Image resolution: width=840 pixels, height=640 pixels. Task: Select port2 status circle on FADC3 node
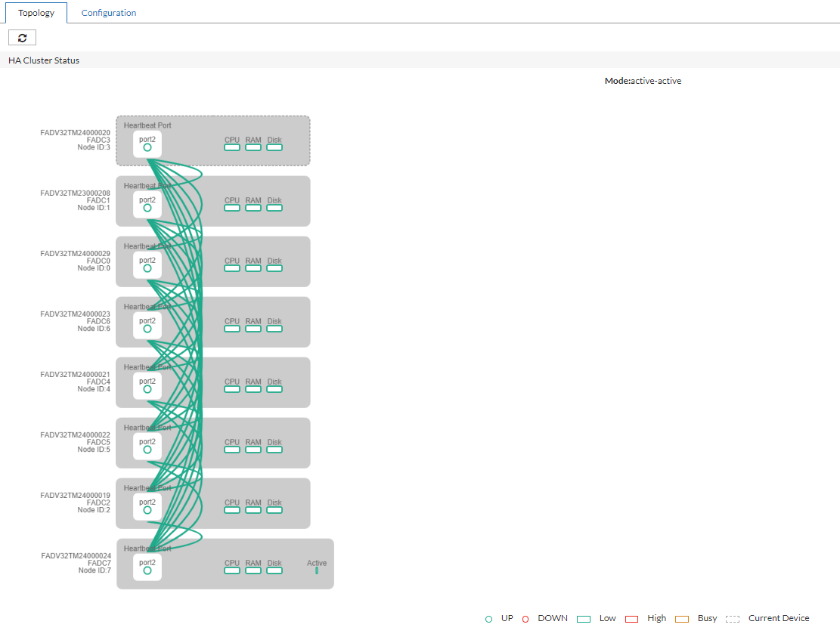(147, 148)
